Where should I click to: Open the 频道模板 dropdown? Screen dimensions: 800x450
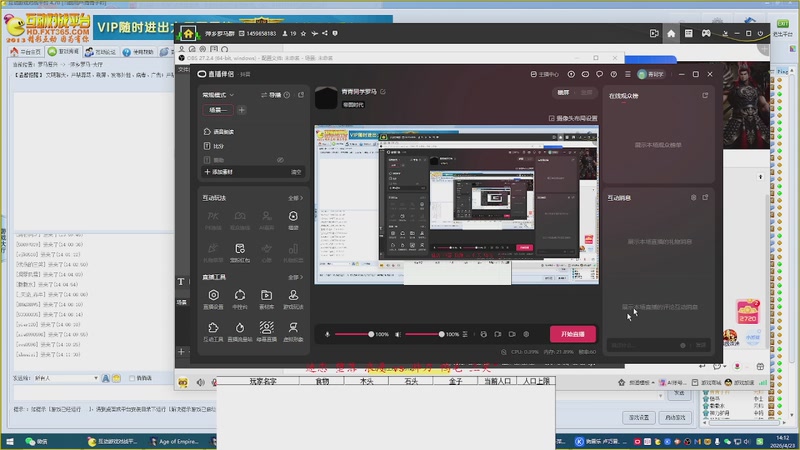[642, 382]
